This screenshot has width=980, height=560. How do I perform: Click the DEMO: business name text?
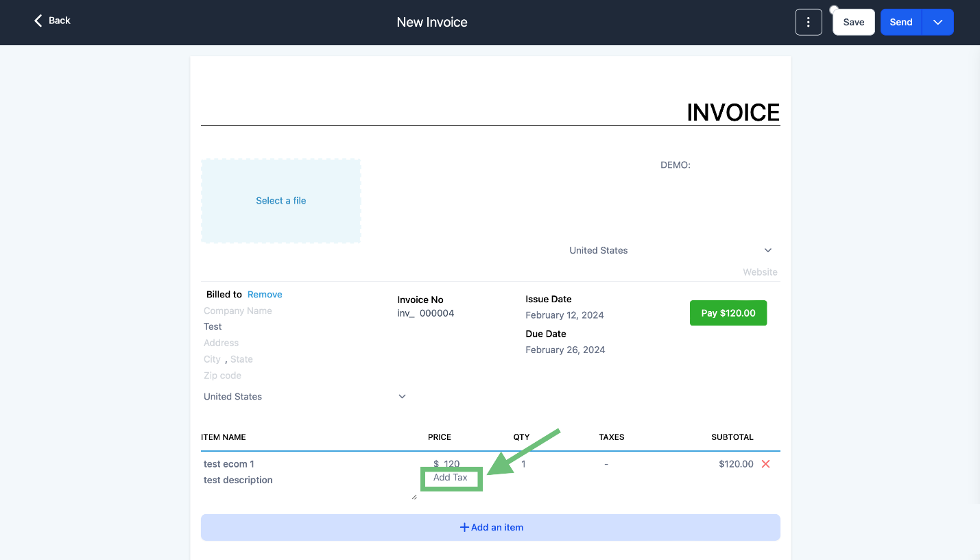pyautogui.click(x=675, y=165)
